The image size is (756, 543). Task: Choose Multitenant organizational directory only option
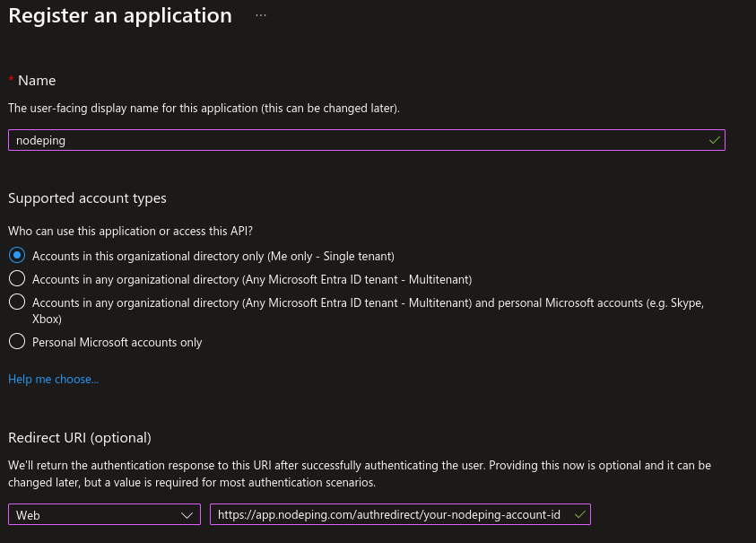tap(16, 279)
